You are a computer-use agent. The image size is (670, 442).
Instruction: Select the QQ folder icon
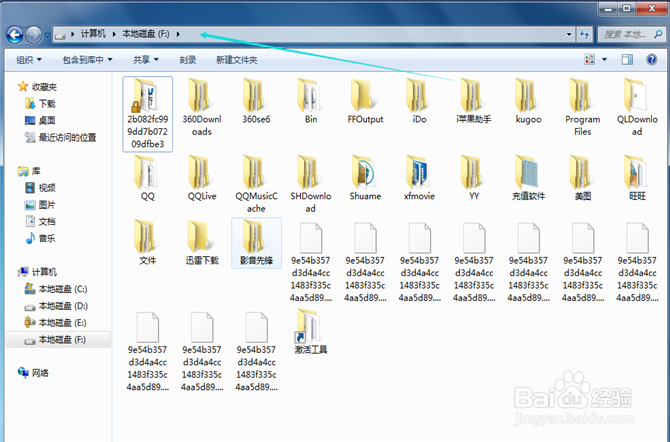(x=147, y=172)
